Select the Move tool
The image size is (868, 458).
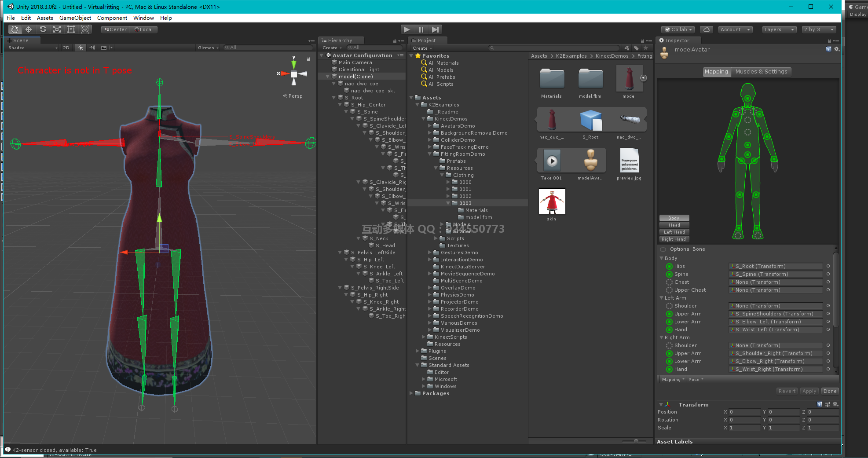click(x=29, y=29)
